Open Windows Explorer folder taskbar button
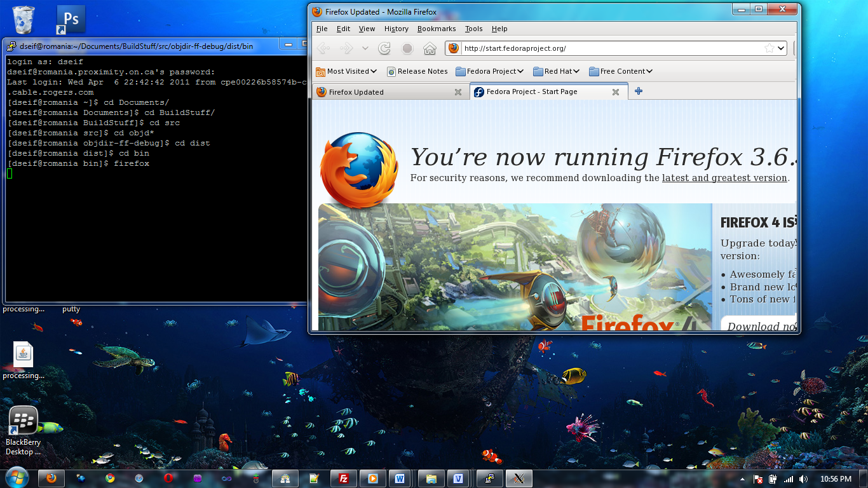Viewport: 868px width, 488px height. coord(431,478)
